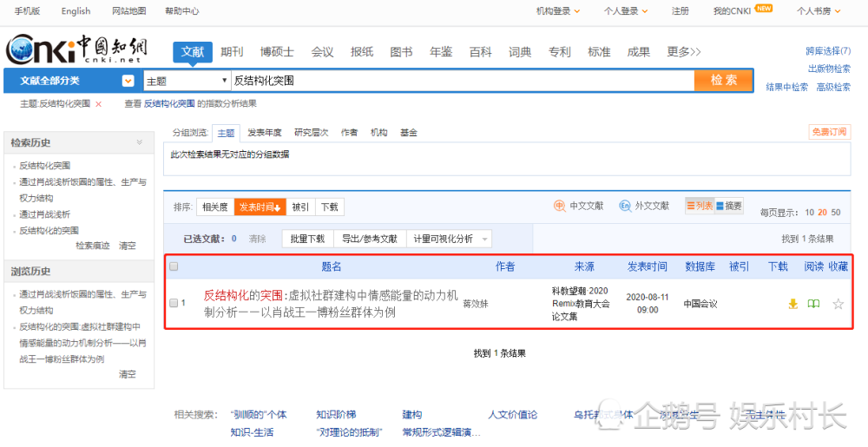Click the 注册 link

coord(681,11)
